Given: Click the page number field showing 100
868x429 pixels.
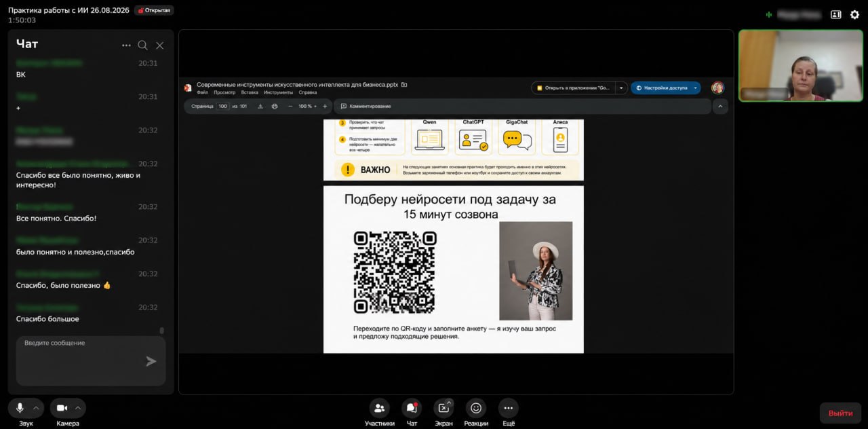Looking at the screenshot, I should [x=223, y=106].
